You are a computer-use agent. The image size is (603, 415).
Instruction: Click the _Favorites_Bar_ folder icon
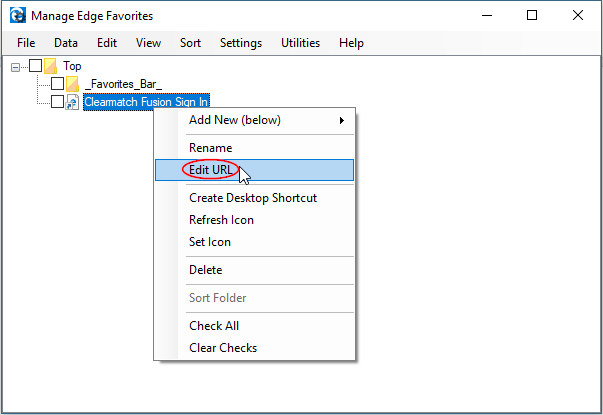coord(72,84)
